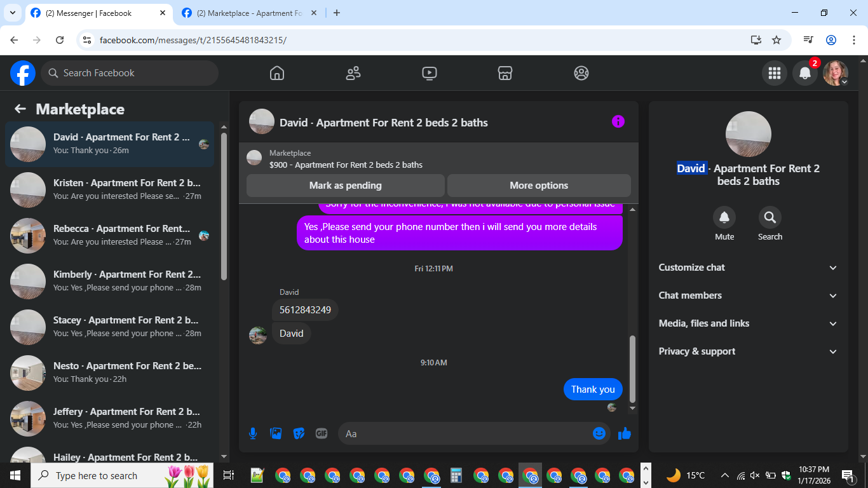868x488 pixels.
Task: Search in conversation magnifier icon
Action: point(770,218)
